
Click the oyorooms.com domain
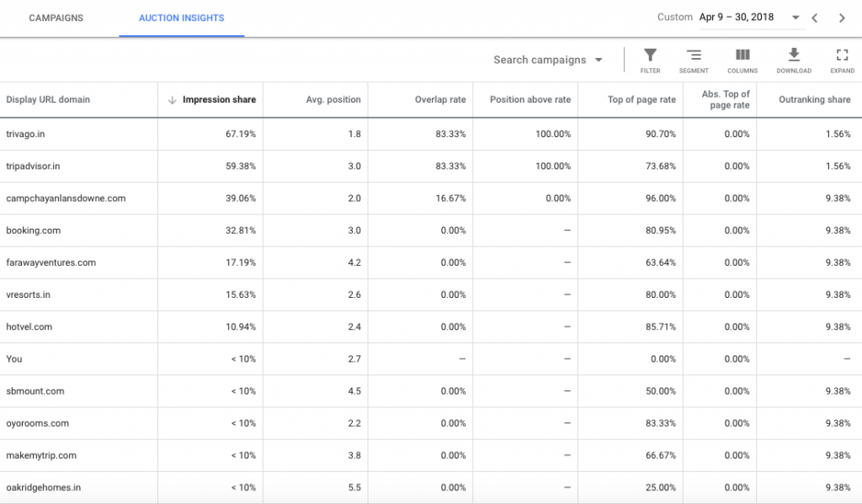coord(37,423)
